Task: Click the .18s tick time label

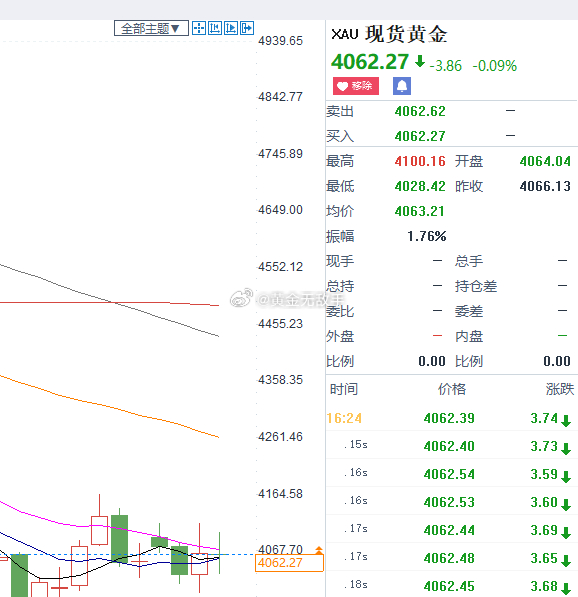Action: click(356, 584)
